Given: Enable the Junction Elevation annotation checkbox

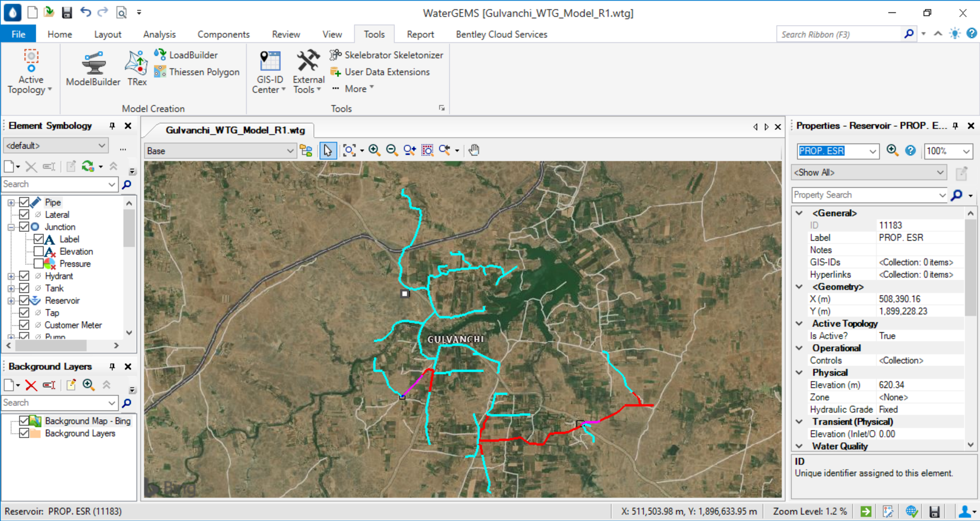Looking at the screenshot, I should pos(39,252).
